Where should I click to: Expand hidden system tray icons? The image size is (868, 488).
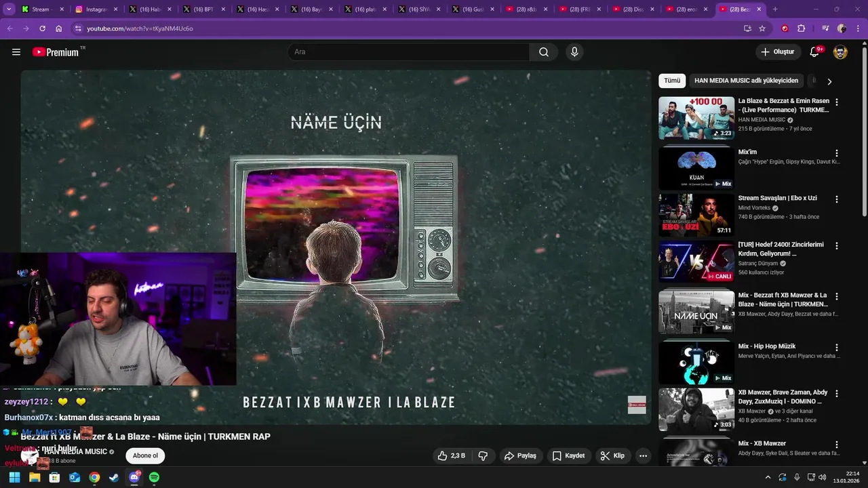768,477
